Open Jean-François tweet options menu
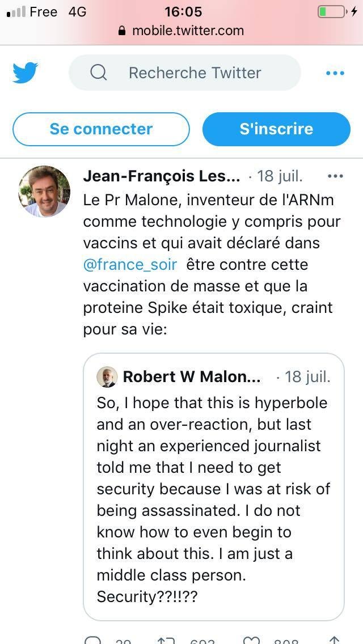The height and width of the screenshot is (644, 363). pyautogui.click(x=335, y=176)
